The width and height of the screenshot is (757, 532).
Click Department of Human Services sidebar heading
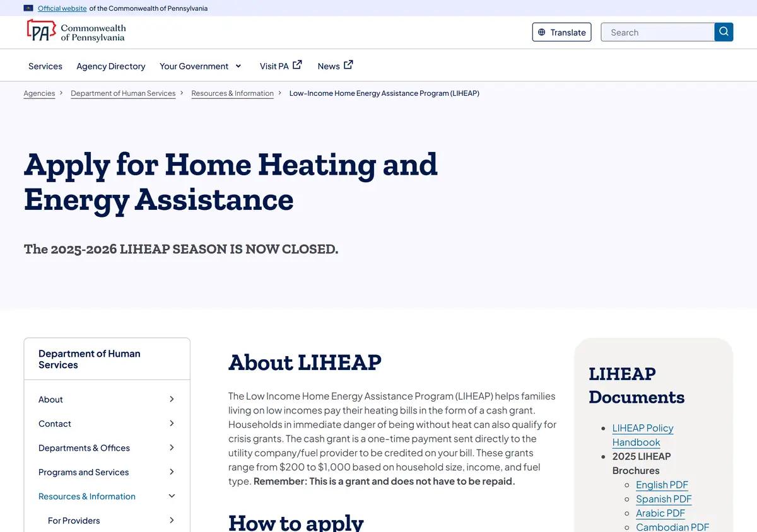pyautogui.click(x=90, y=359)
